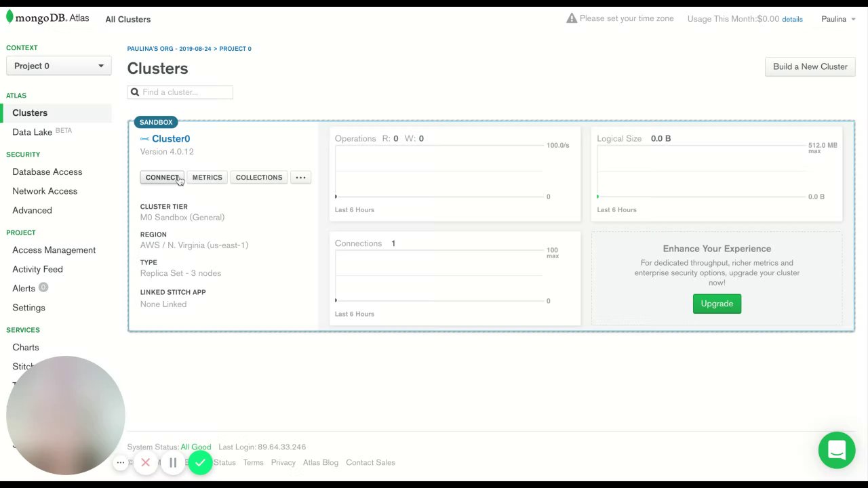This screenshot has height=488, width=868.
Task: Click None Linked stitch app text
Action: (x=163, y=304)
